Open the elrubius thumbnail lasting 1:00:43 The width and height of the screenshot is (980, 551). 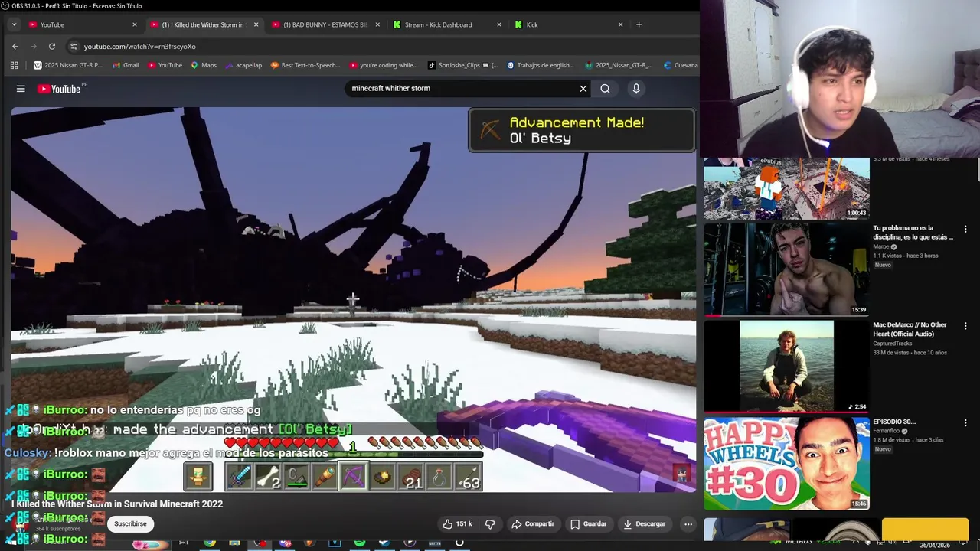click(786, 188)
